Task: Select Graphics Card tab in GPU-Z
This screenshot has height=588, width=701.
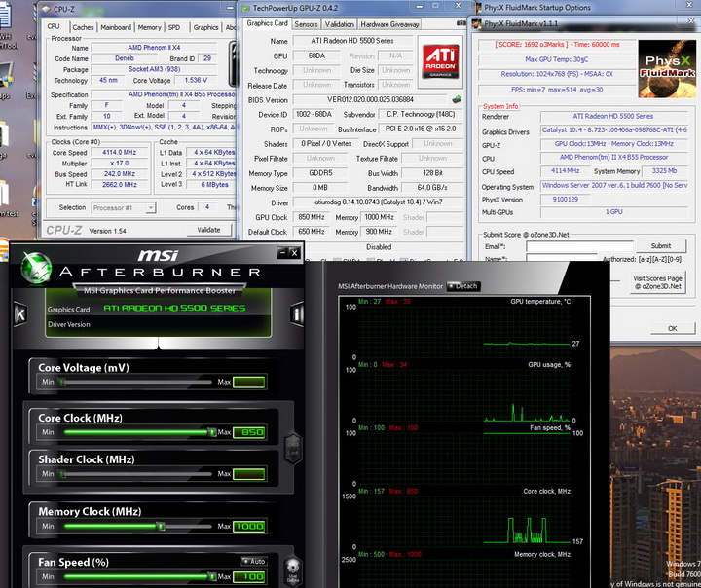Action: (x=267, y=23)
